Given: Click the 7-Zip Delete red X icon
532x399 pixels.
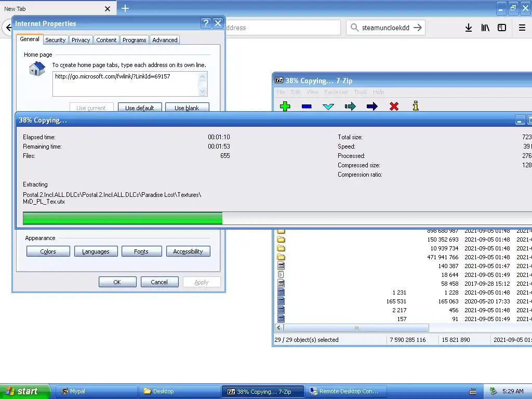Looking at the screenshot, I should (x=394, y=107).
